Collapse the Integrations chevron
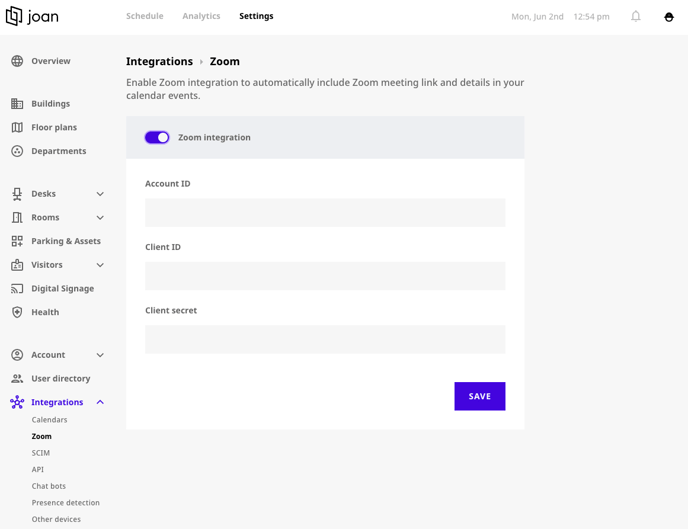Image resolution: width=688 pixels, height=529 pixels. coord(100,402)
